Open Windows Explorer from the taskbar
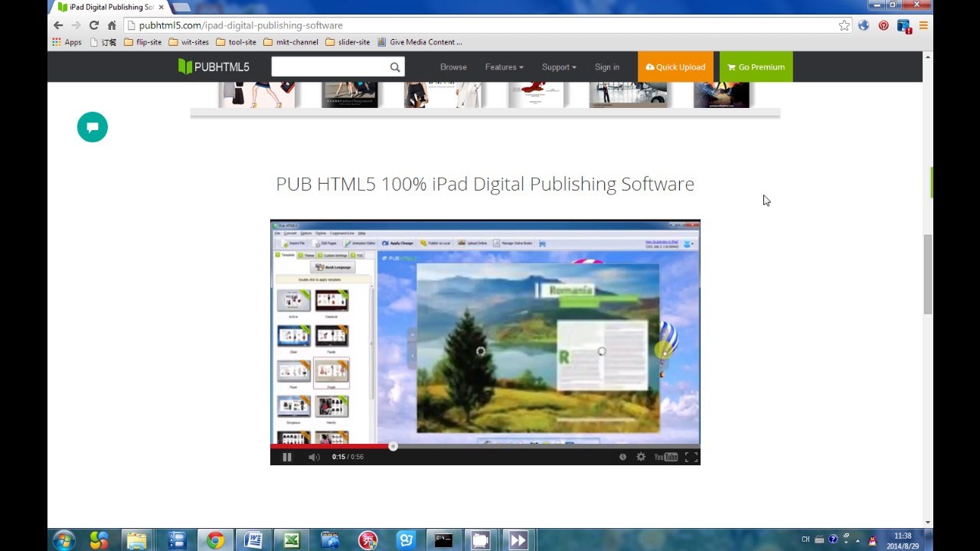980x551 pixels. point(137,540)
